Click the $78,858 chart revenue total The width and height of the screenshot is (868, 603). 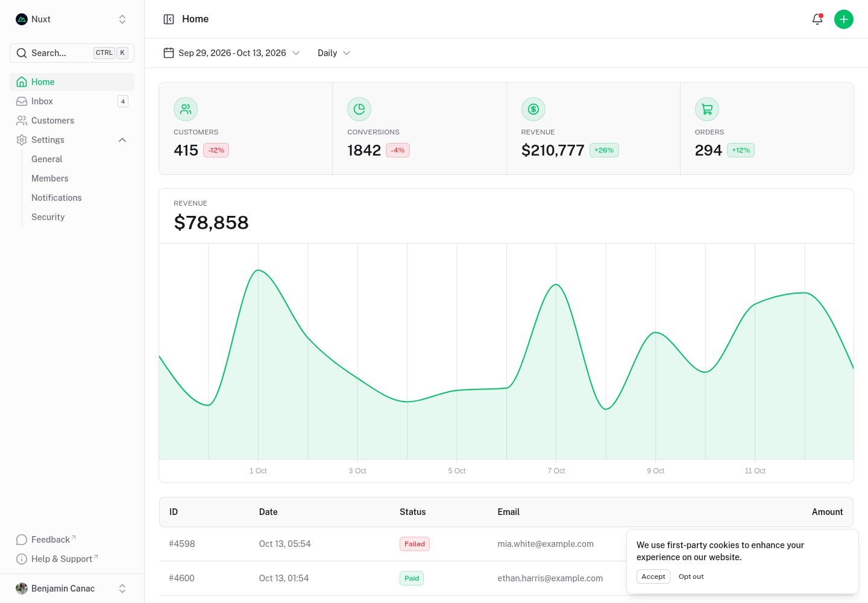coord(211,223)
